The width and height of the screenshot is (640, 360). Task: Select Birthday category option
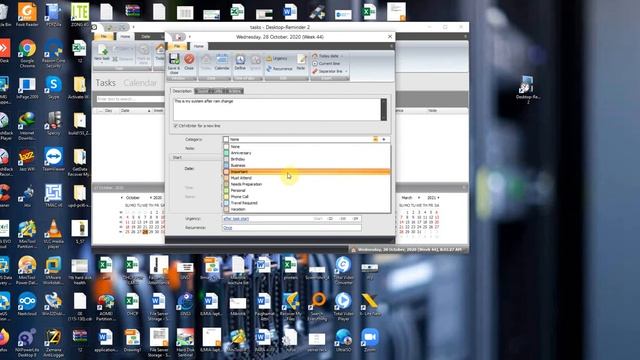coord(307,159)
